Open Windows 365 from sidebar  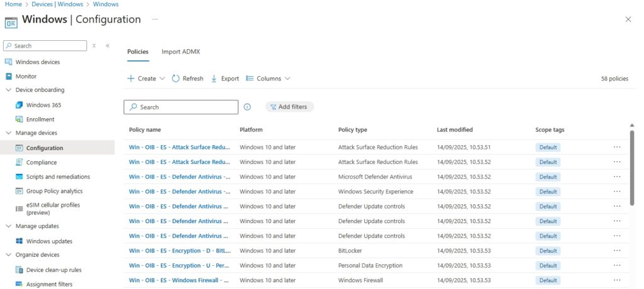click(x=43, y=105)
